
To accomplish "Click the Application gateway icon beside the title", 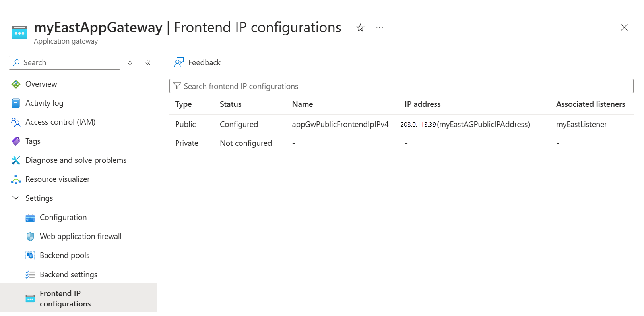I will (19, 31).
